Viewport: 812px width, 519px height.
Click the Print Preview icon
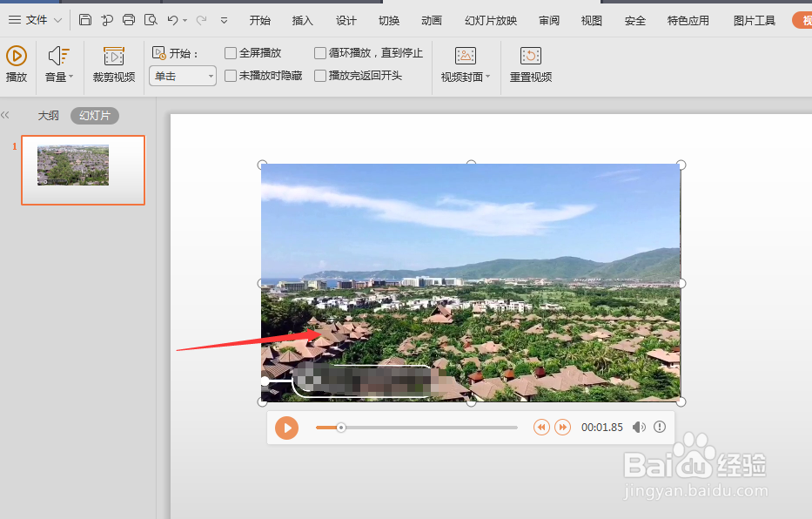[x=151, y=18]
